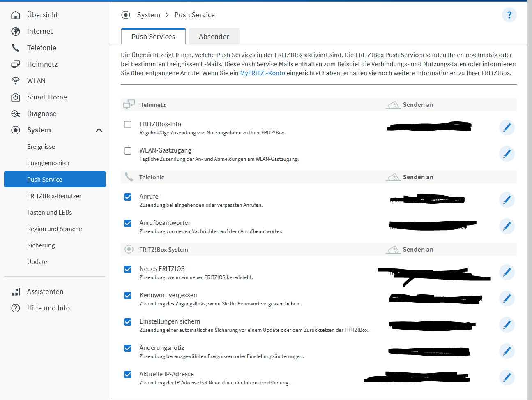Edit the Kennwort vergessen push service
This screenshot has width=532, height=400.
click(507, 298)
